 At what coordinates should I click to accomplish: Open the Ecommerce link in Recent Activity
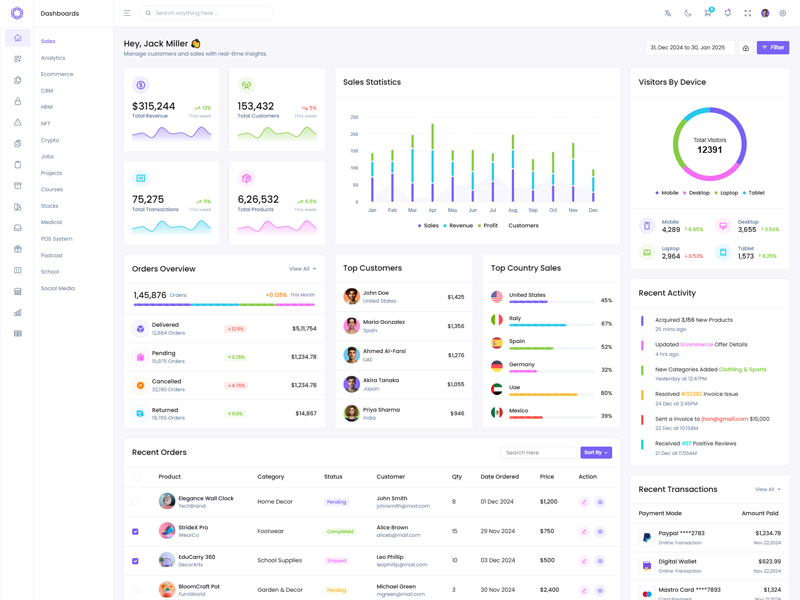coord(696,344)
